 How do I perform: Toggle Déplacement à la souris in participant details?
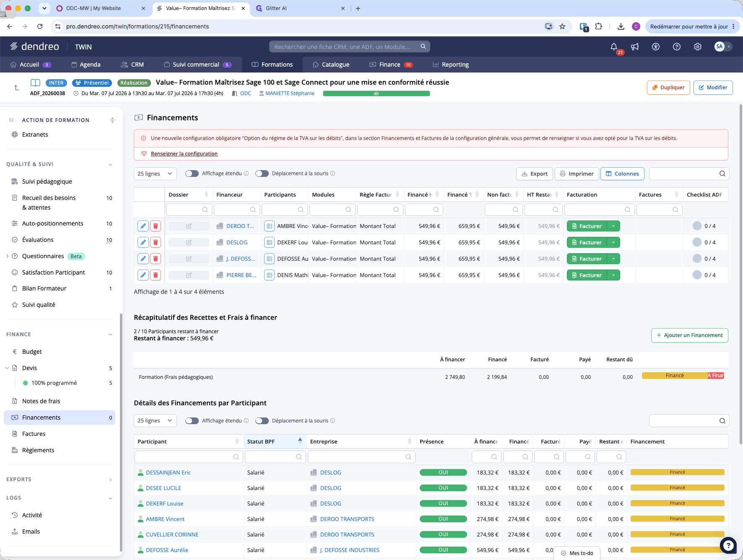tap(262, 421)
